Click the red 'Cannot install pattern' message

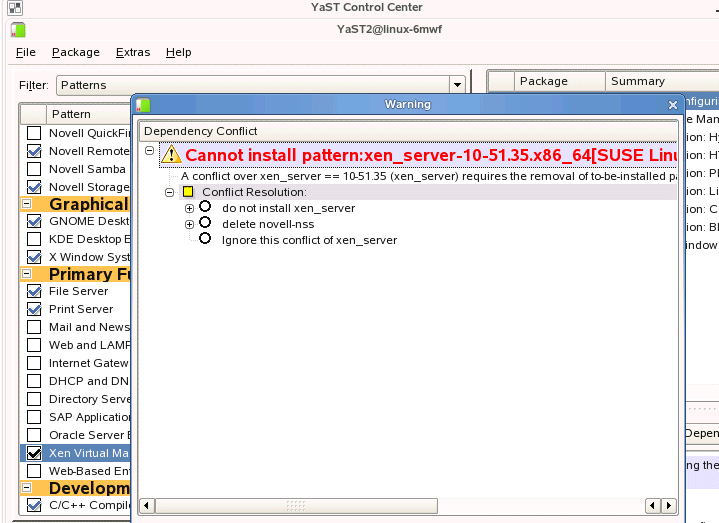[431, 155]
